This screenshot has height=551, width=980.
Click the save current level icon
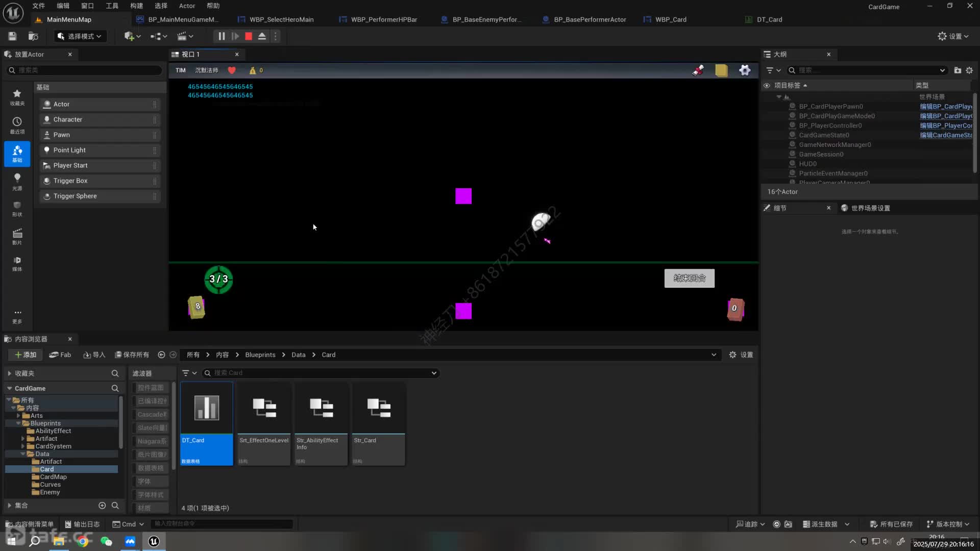point(12,36)
